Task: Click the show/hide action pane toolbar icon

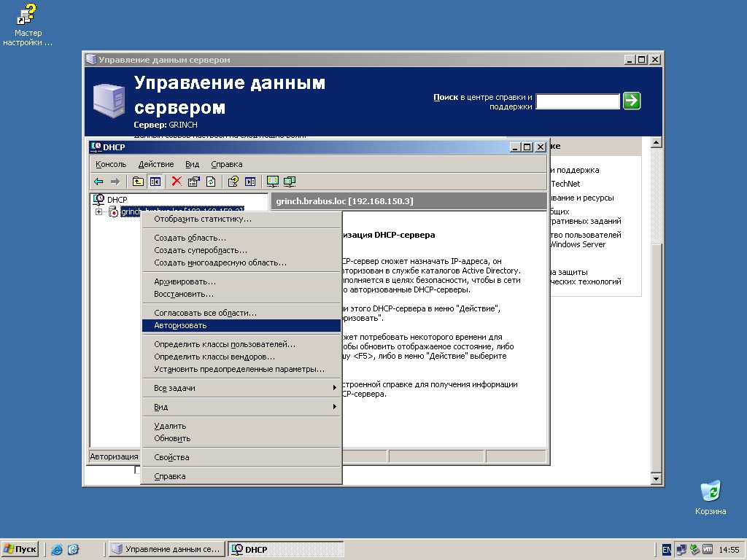Action: (x=250, y=182)
